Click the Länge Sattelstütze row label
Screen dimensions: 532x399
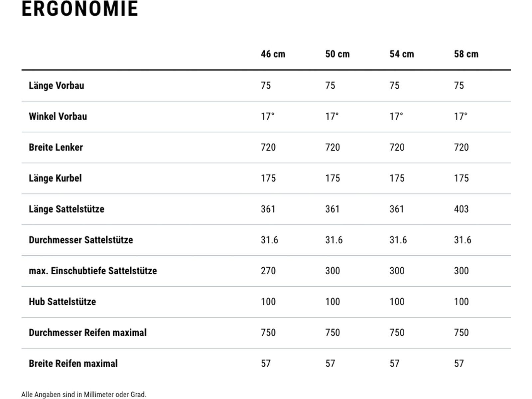pos(66,209)
